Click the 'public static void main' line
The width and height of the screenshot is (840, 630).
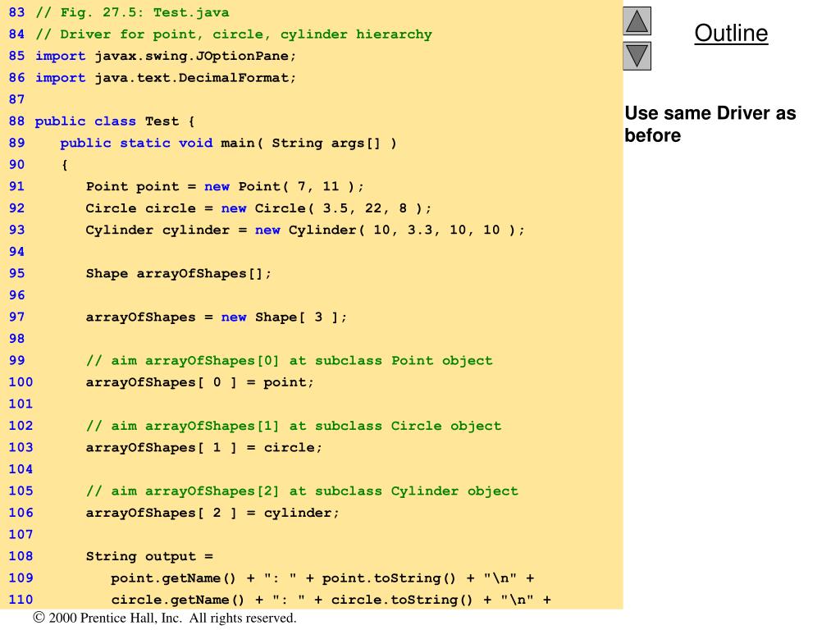pyautogui.click(x=228, y=143)
